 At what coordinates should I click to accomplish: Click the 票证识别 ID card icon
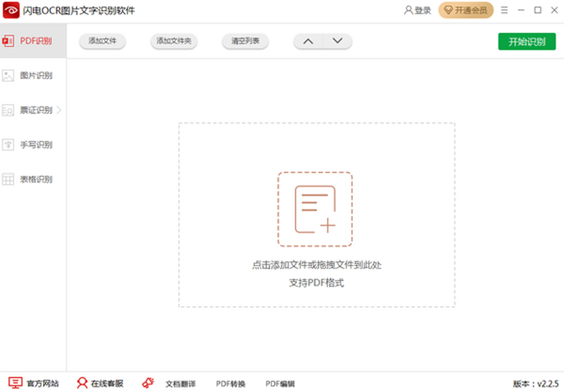click(8, 110)
